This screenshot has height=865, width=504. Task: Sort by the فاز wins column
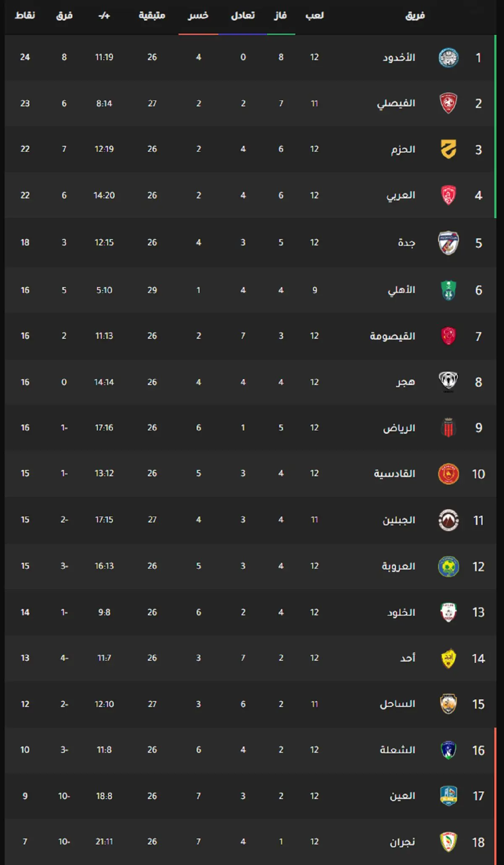(x=281, y=16)
